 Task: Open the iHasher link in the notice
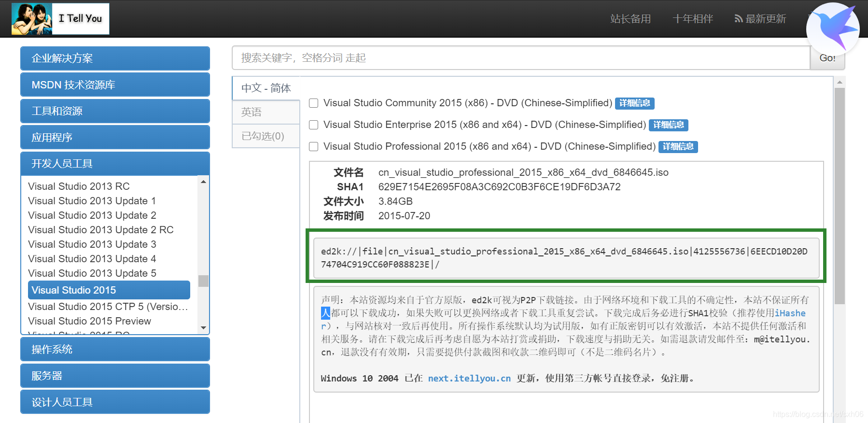[x=790, y=313]
